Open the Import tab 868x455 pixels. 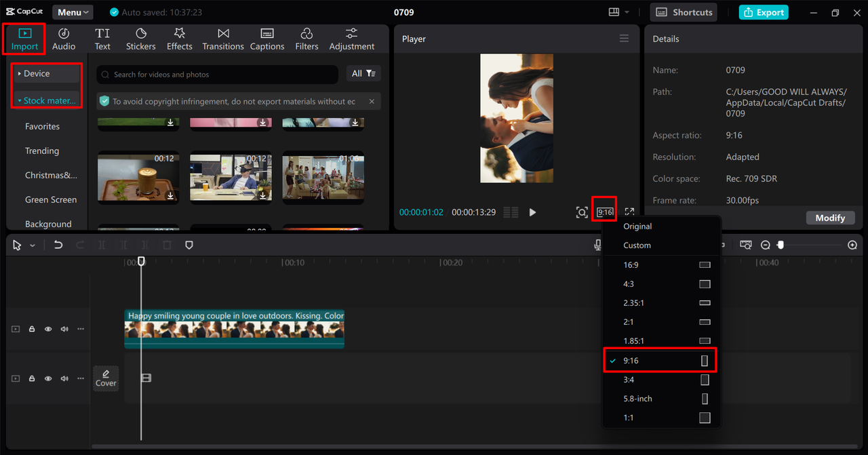[24, 39]
